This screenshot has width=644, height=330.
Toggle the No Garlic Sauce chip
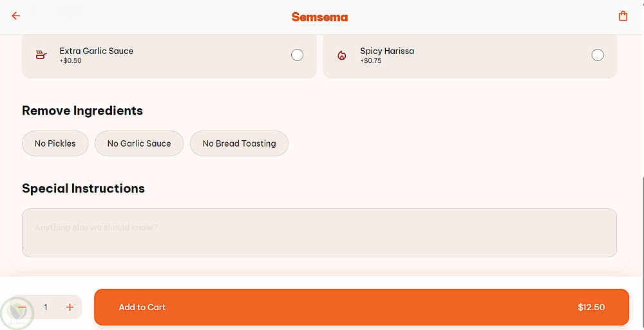139,143
